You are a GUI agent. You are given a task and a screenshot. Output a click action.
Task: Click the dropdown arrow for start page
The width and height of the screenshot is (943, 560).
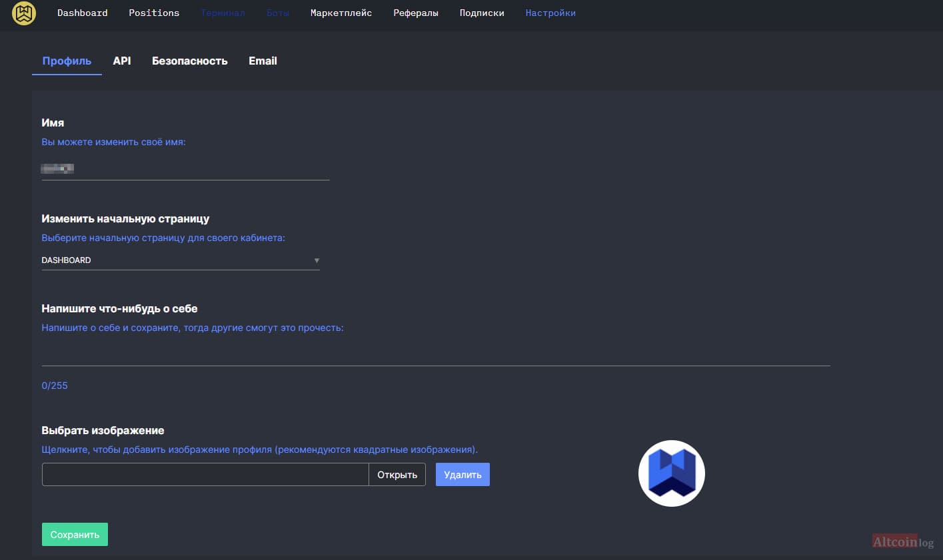click(317, 260)
